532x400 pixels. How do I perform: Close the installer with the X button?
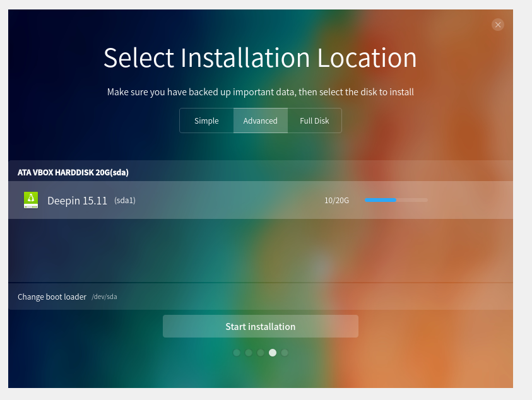498,25
